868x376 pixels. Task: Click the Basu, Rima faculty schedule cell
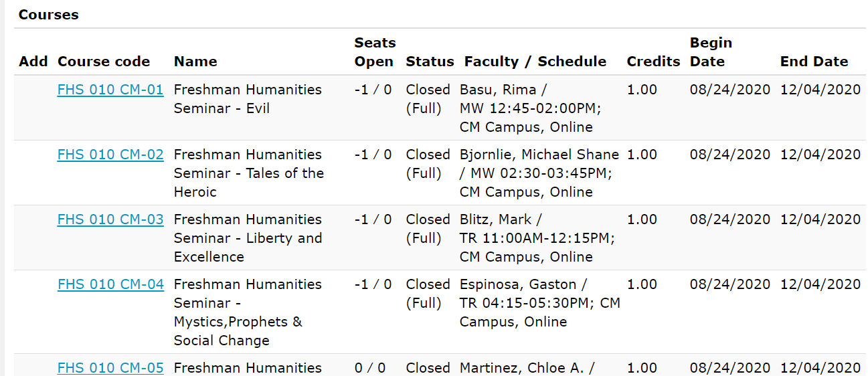coord(527,108)
